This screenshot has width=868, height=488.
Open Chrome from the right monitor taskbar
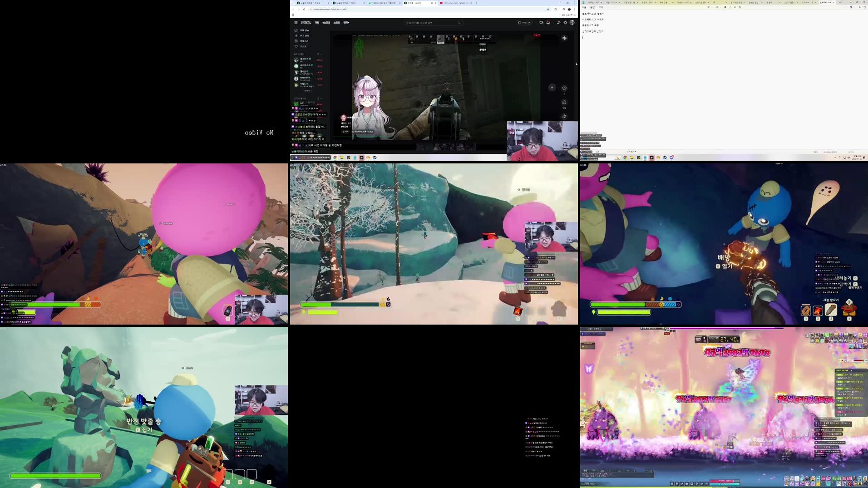coord(625,158)
